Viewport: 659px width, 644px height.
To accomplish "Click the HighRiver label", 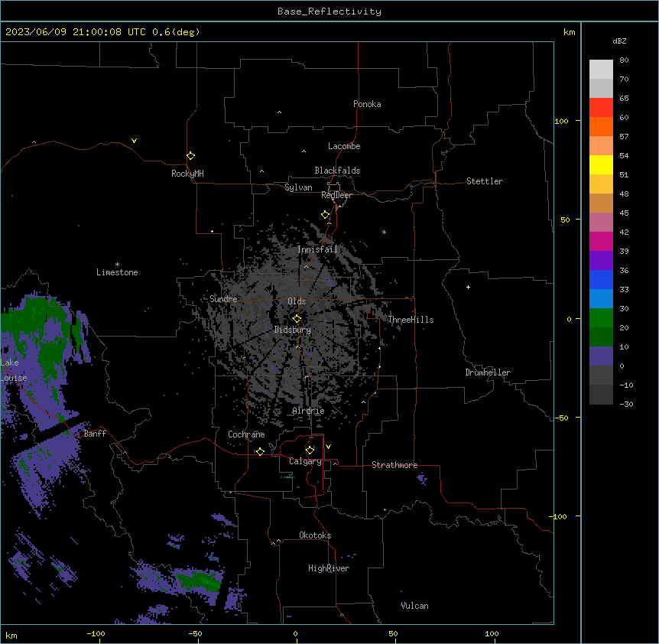I will [329, 568].
